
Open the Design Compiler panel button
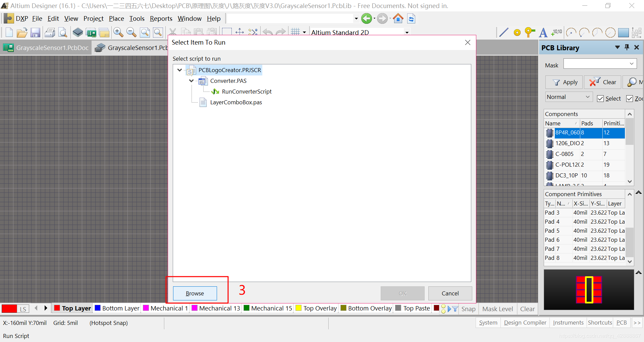(x=525, y=323)
